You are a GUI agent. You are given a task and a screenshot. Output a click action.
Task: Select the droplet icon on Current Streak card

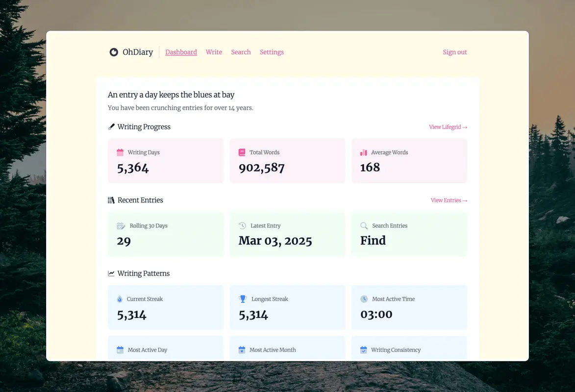click(121, 299)
